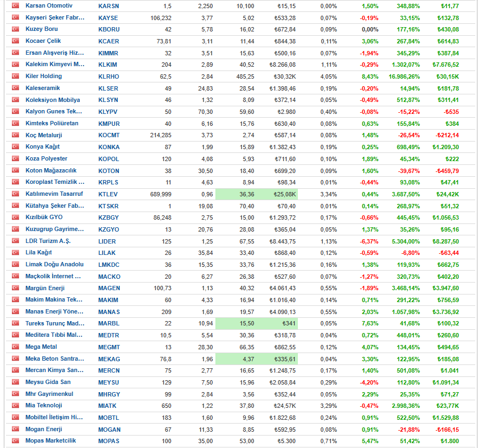Image resolution: width=478 pixels, height=448 pixels.
Task: Click the -6,37% daily change for LIDER
Action: pyautogui.click(x=369, y=241)
